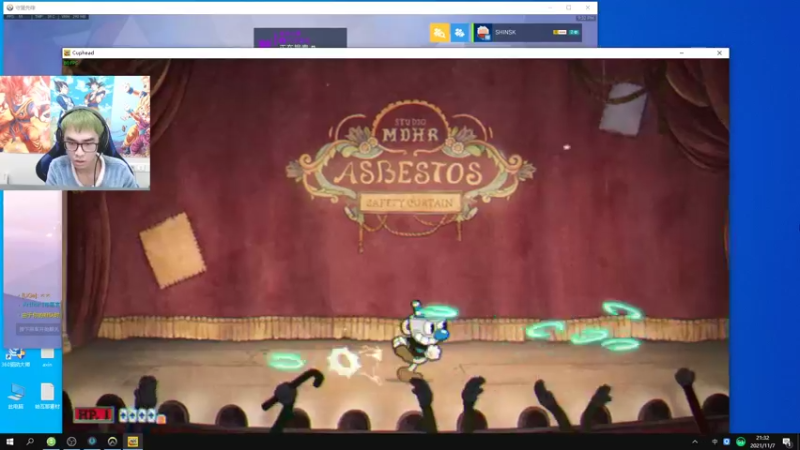Screen dimensions: 800x450
Task: Close the Cuphead window
Action: (719, 53)
